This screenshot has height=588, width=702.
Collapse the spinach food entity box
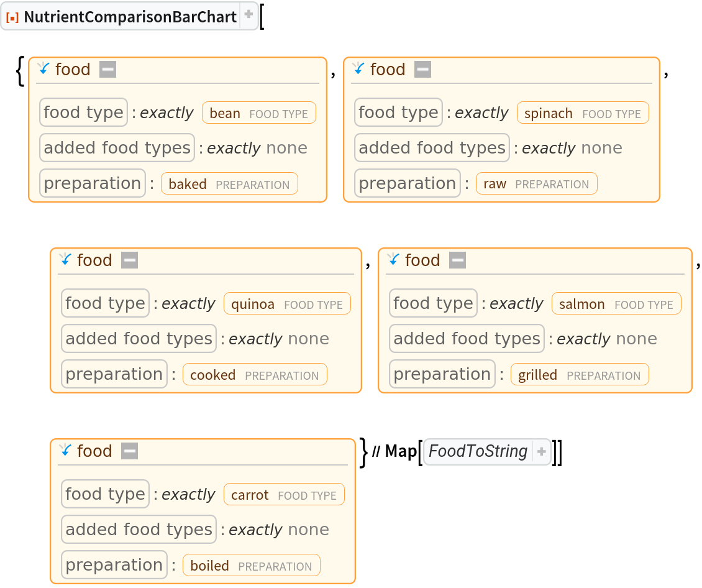[422, 70]
